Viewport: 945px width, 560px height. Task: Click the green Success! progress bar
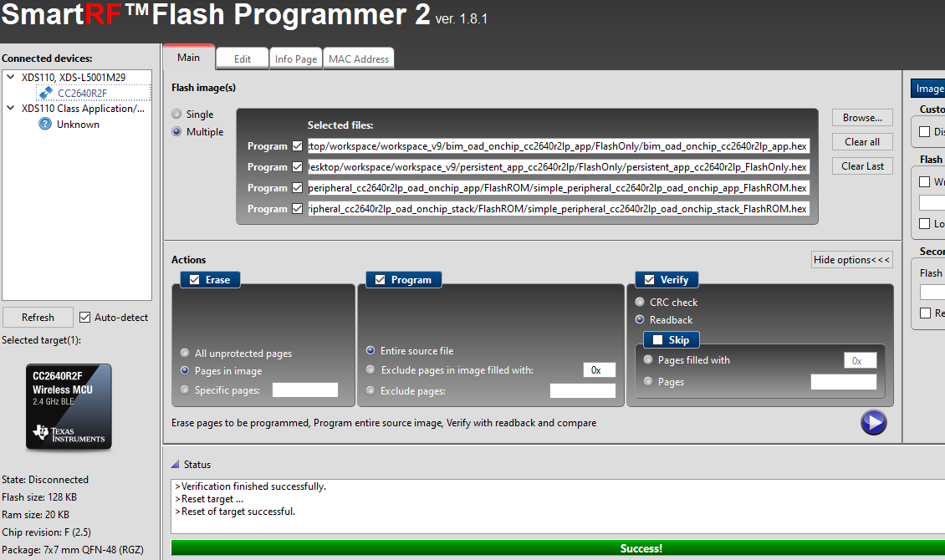pyautogui.click(x=558, y=548)
